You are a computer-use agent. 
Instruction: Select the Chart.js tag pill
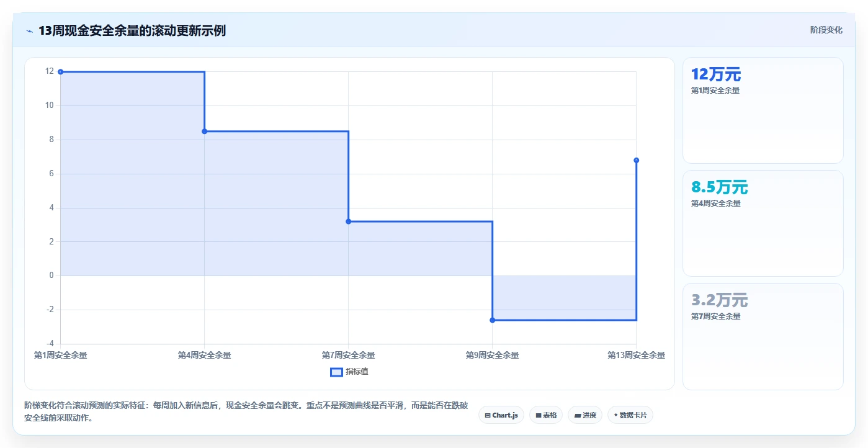click(501, 415)
